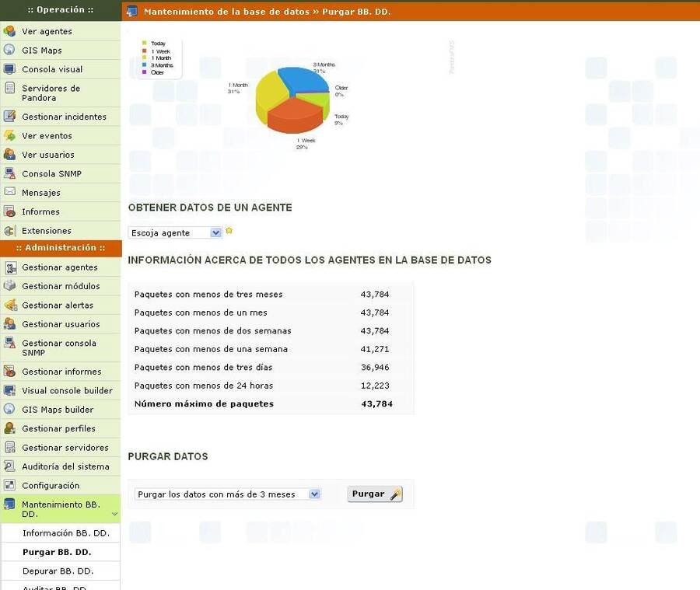This screenshot has height=590, width=700.
Task: Go to Servidores de Pandora link
Action: pyautogui.click(x=51, y=93)
